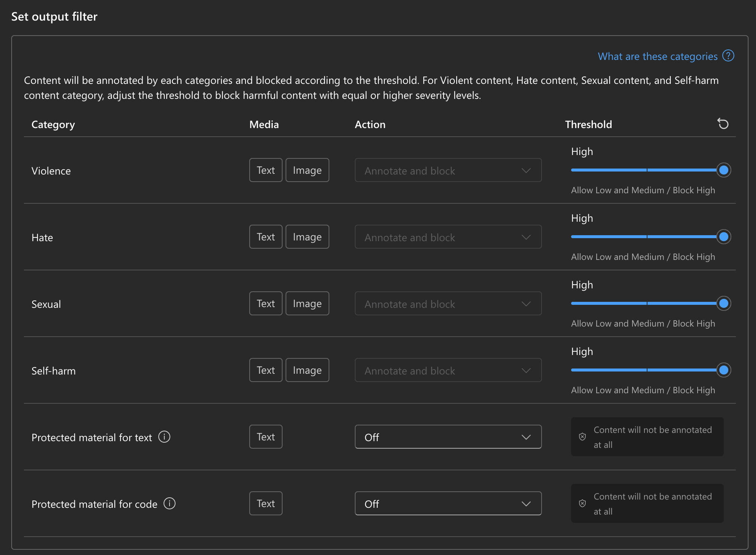This screenshot has height=555, width=756.
Task: Click the Violence threshold slider handle
Action: pos(723,170)
